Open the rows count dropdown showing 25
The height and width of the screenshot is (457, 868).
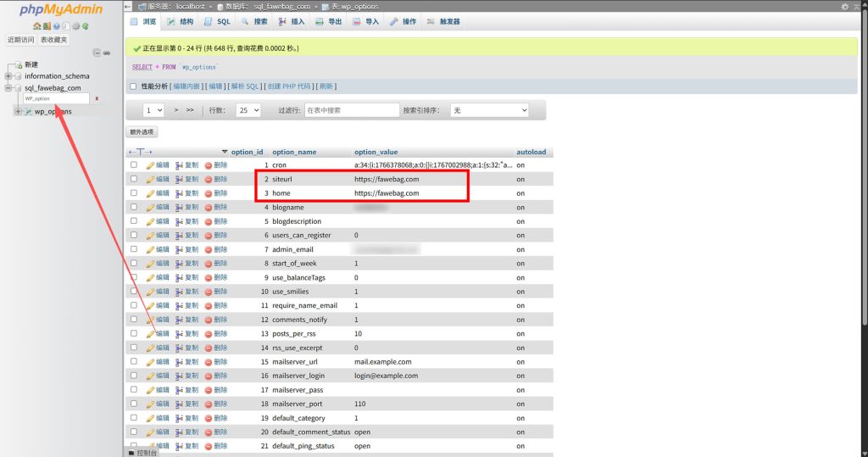248,110
